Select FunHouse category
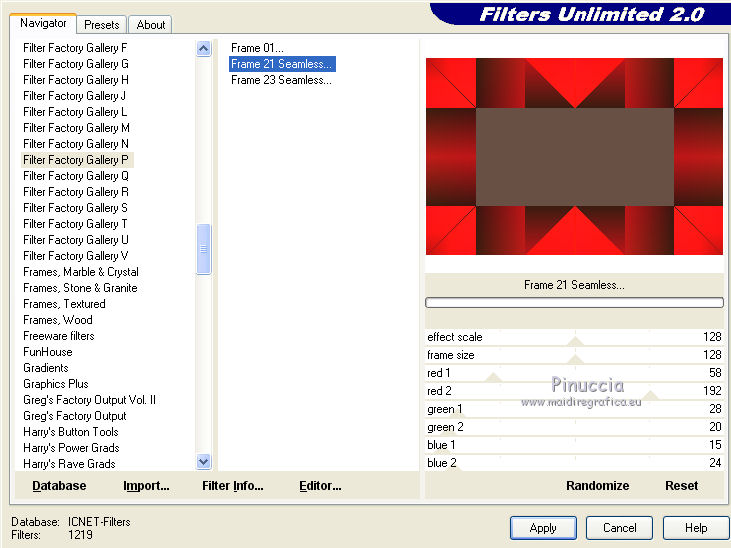The width and height of the screenshot is (731, 548). pyautogui.click(x=48, y=352)
